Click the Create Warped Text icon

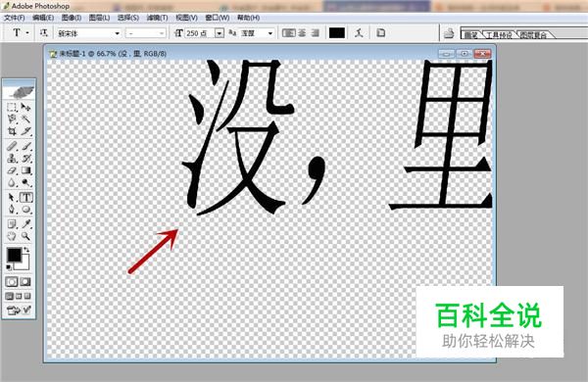359,33
